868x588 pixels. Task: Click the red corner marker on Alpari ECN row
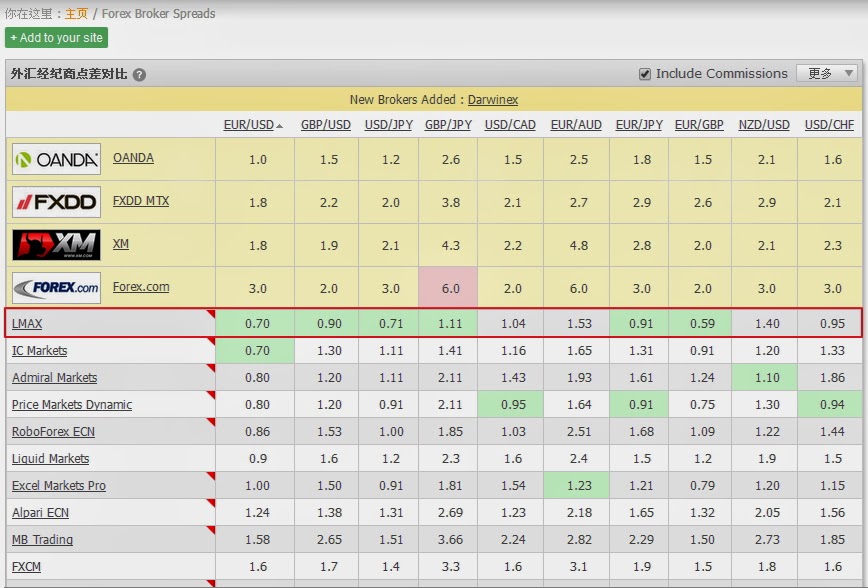click(x=211, y=503)
